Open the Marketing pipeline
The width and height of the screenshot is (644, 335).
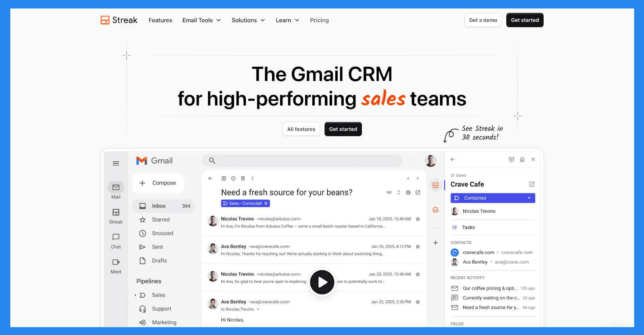tap(158, 323)
